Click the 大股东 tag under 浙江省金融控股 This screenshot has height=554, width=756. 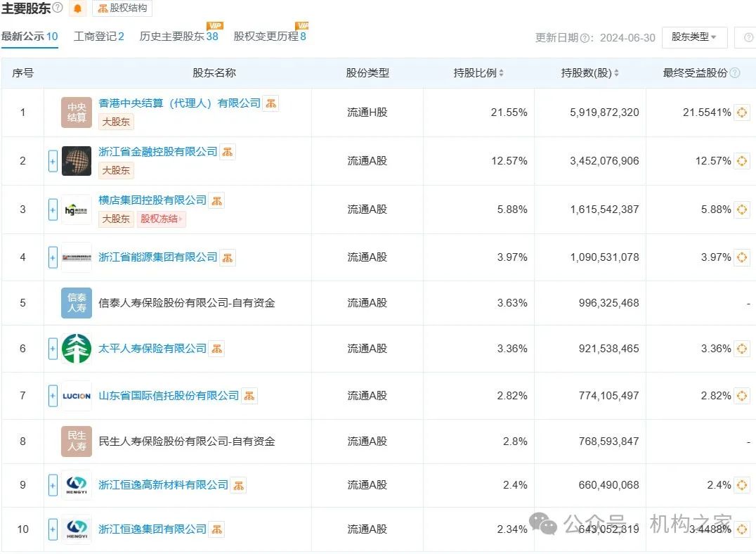pyautogui.click(x=116, y=170)
